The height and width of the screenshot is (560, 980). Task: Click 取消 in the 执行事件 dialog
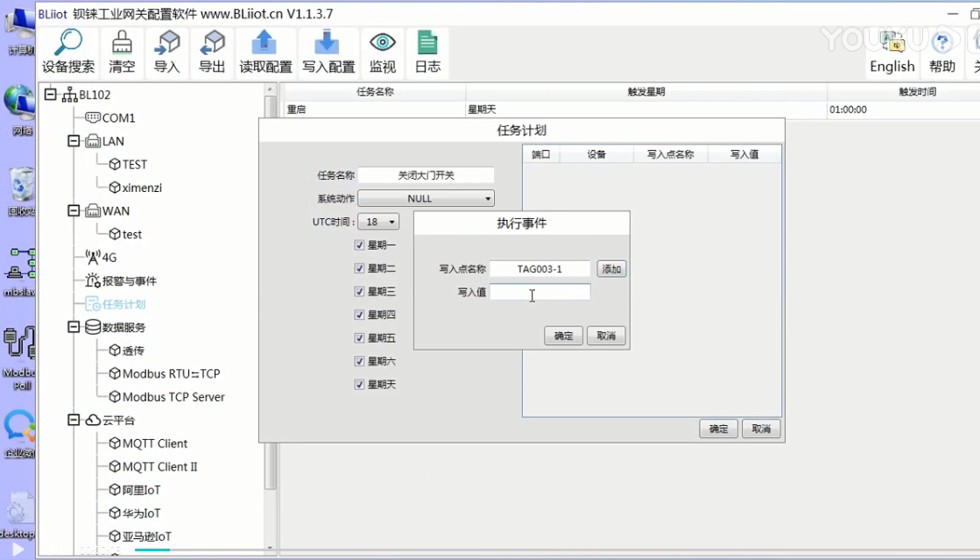pyautogui.click(x=606, y=336)
